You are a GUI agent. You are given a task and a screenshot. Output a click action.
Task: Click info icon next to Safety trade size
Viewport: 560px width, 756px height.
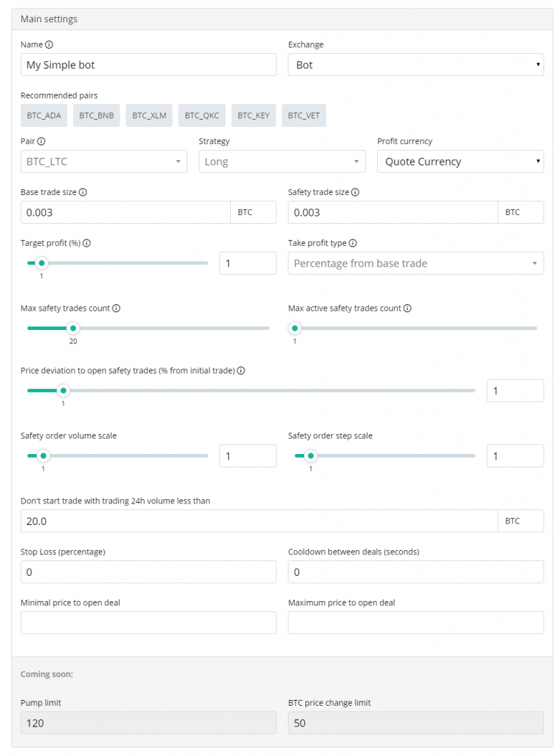point(356,192)
